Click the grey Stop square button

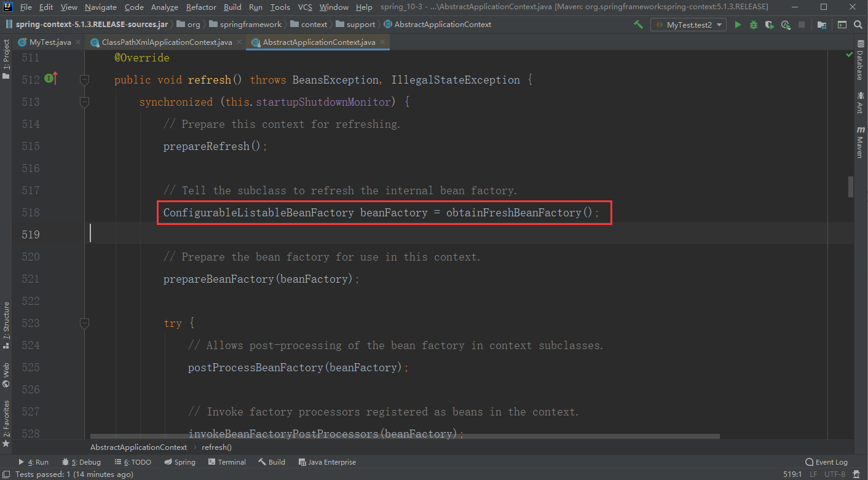[x=802, y=25]
